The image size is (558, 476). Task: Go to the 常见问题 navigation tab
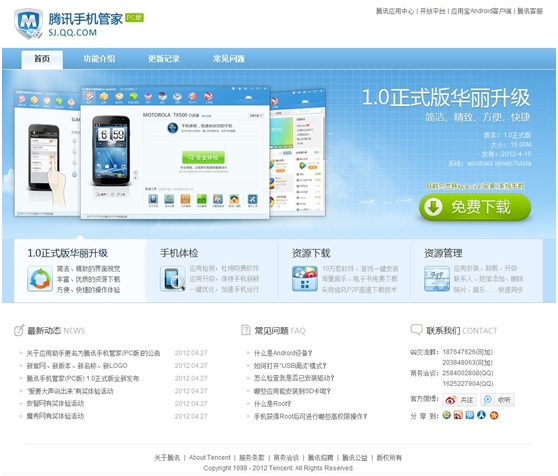[229, 59]
